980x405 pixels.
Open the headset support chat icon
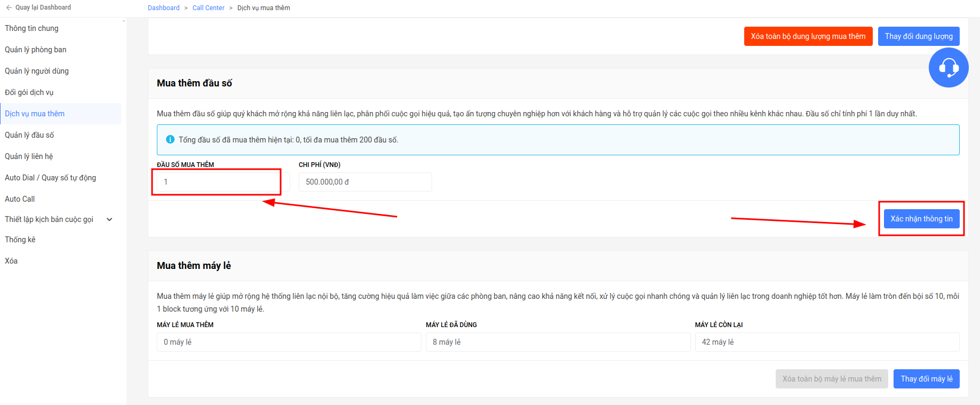tap(949, 68)
